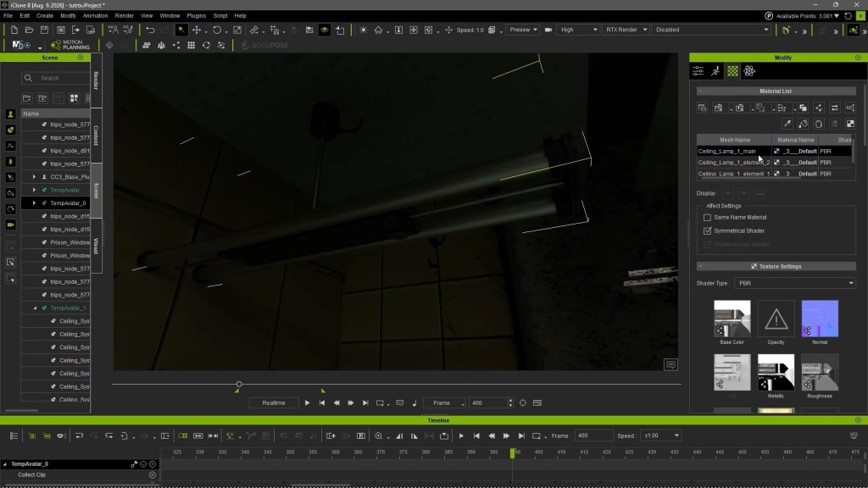Choose the Select arrow tool
This screenshot has width=868, height=488.
[181, 30]
